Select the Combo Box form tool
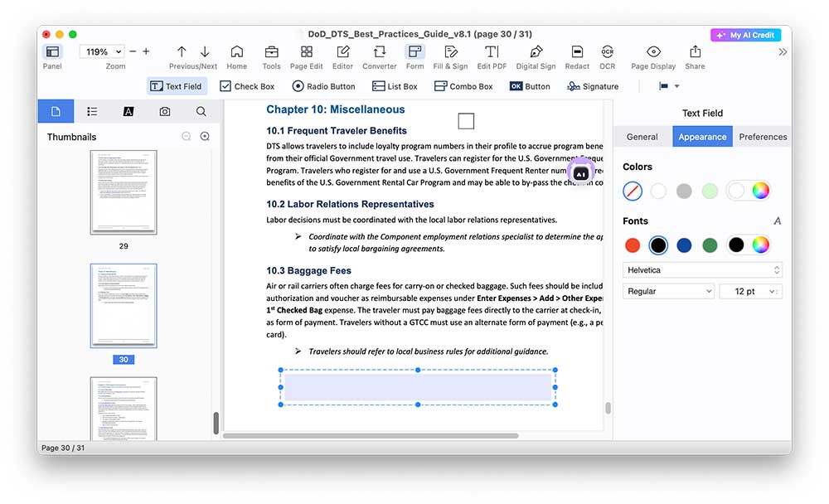The height and width of the screenshot is (504, 829). click(x=463, y=86)
